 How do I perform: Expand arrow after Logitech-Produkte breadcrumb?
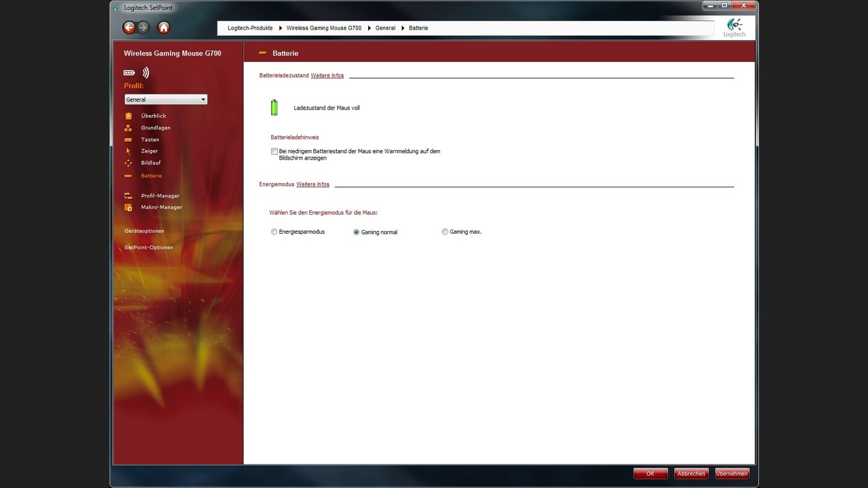coord(280,28)
